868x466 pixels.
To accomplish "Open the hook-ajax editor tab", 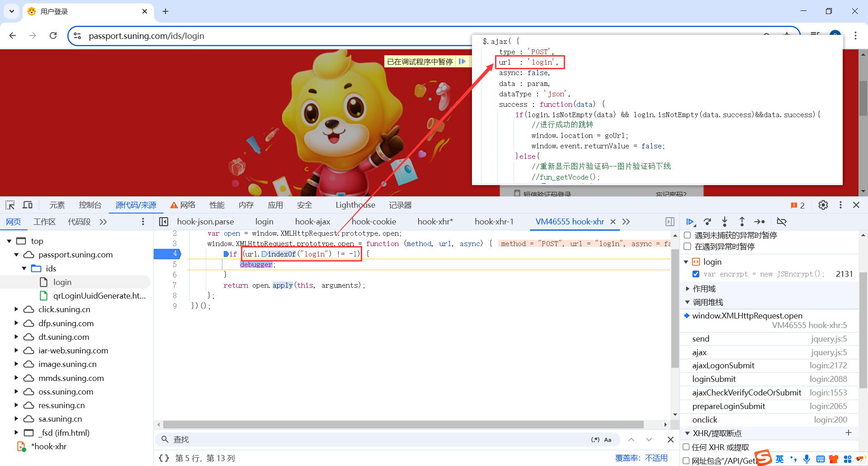I will pos(313,222).
